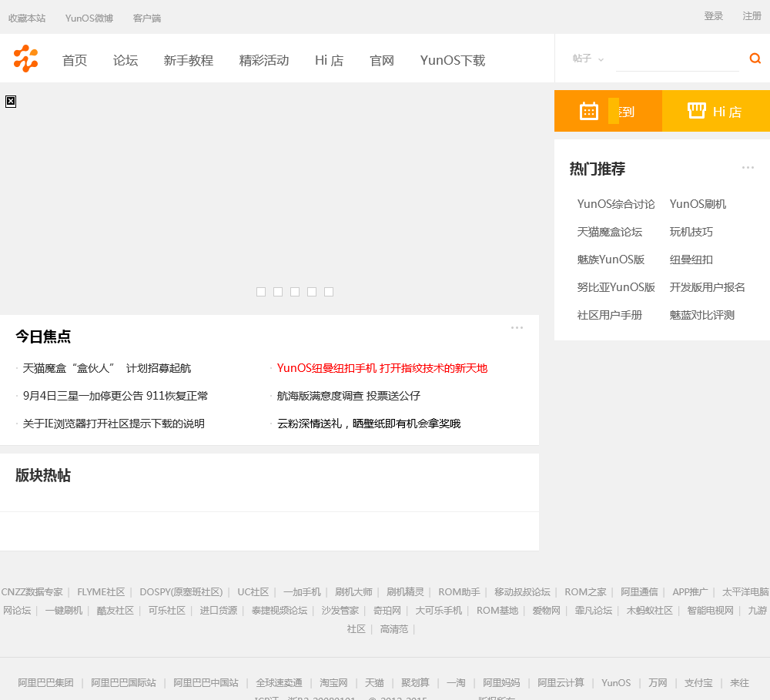Expand the 帖子 search type dropdown
770x700 pixels.
(x=588, y=59)
